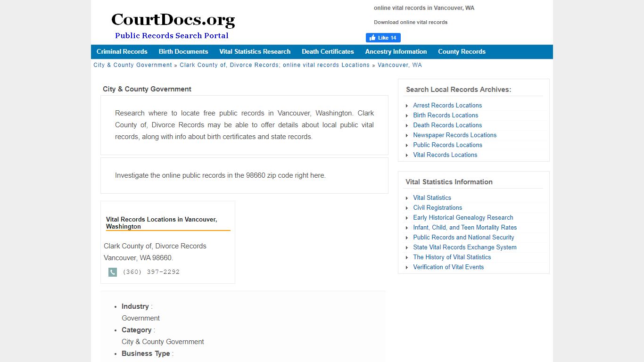Image resolution: width=644 pixels, height=362 pixels.
Task: Follow the Vancouver, WA breadcrumb link
Action: pos(400,65)
